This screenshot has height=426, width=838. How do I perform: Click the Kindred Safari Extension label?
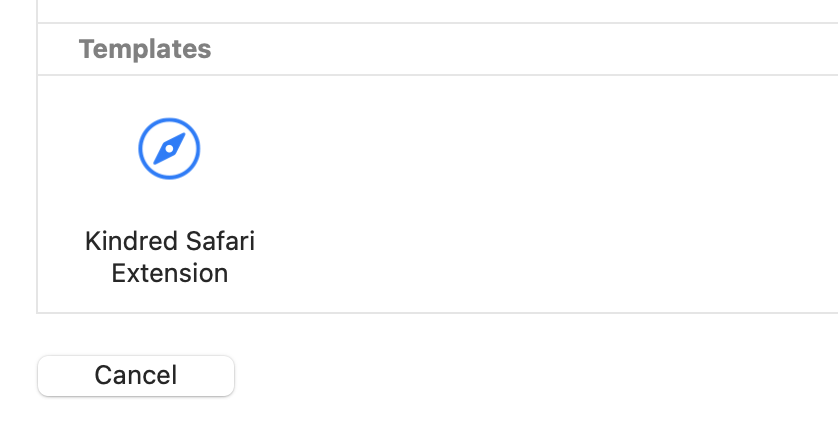point(170,257)
